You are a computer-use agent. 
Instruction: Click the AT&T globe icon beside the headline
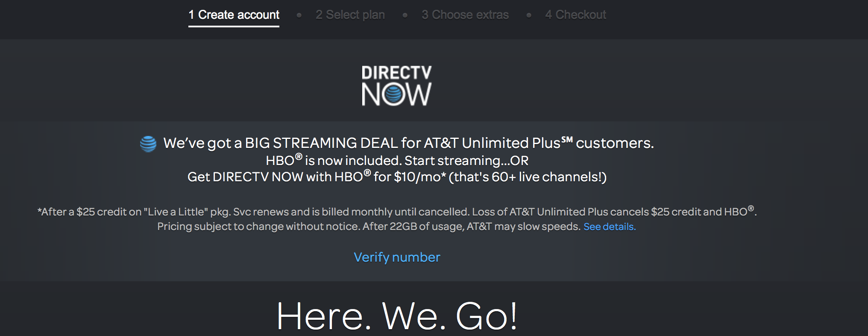pos(148,144)
